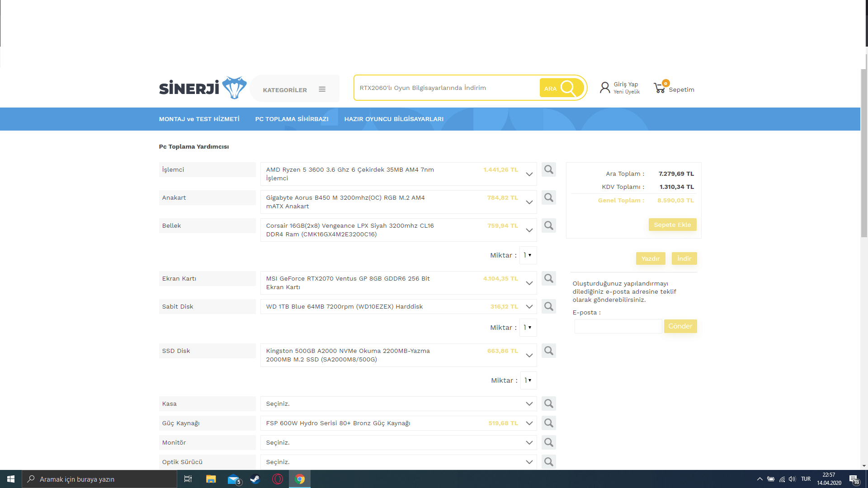Click the Sinerji logo
868x488 pixels.
[203, 88]
